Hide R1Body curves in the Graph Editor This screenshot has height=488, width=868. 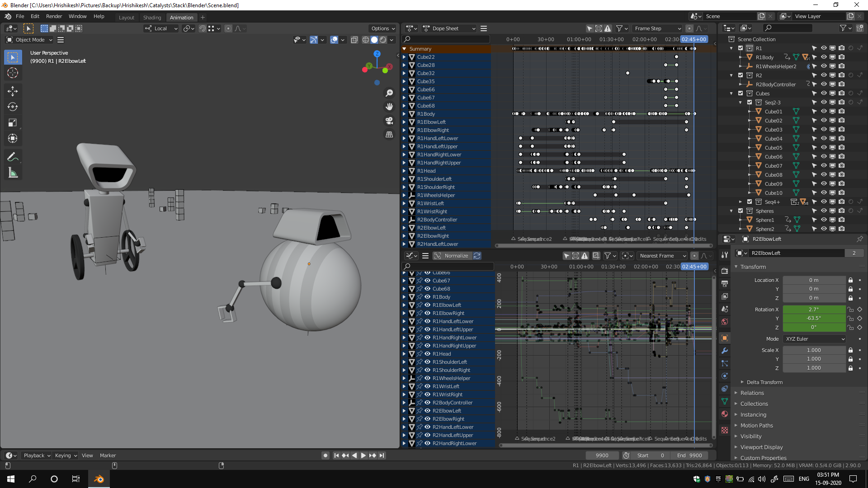[x=427, y=297]
